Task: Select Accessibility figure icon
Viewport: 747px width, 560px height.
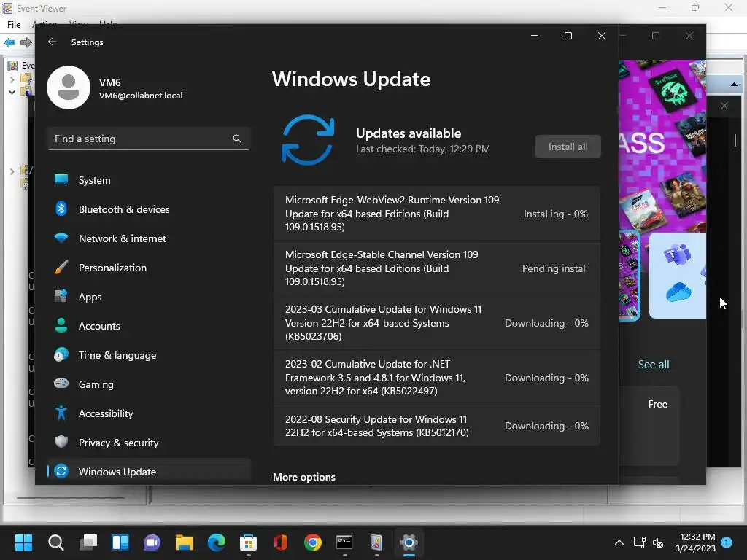Action: [x=61, y=413]
